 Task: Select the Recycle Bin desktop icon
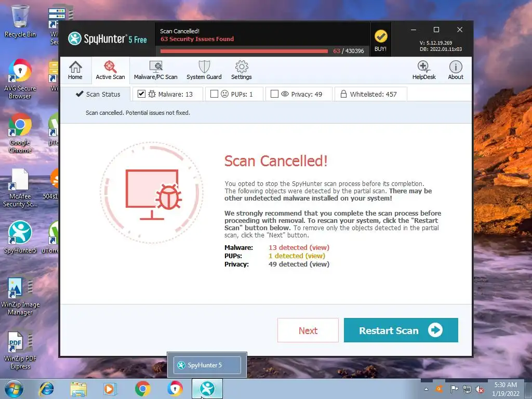tap(20, 21)
